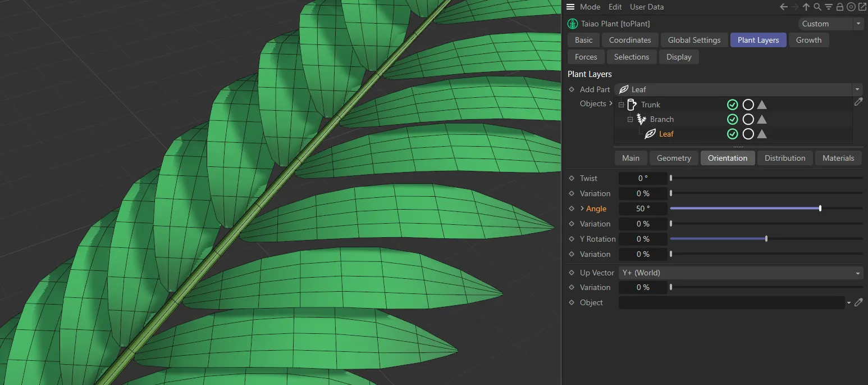
Task: Select the Leaf icon next to Add Part
Action: coord(623,89)
